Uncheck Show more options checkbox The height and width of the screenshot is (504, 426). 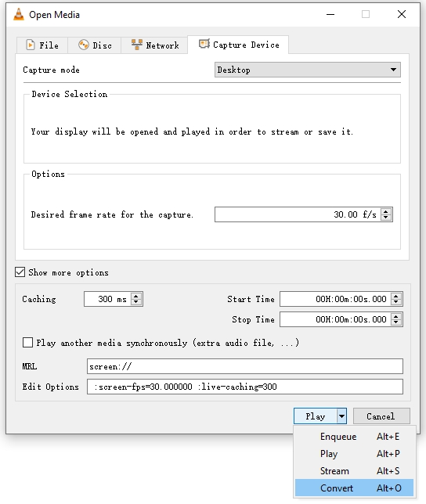point(20,272)
